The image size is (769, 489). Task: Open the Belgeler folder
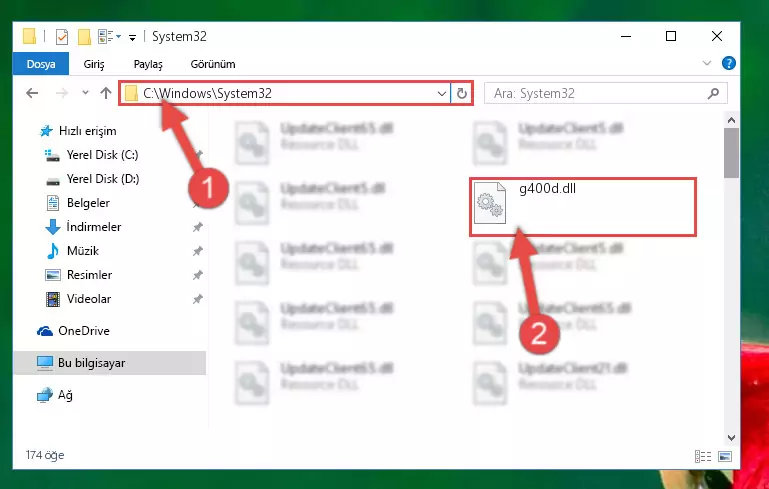click(88, 203)
